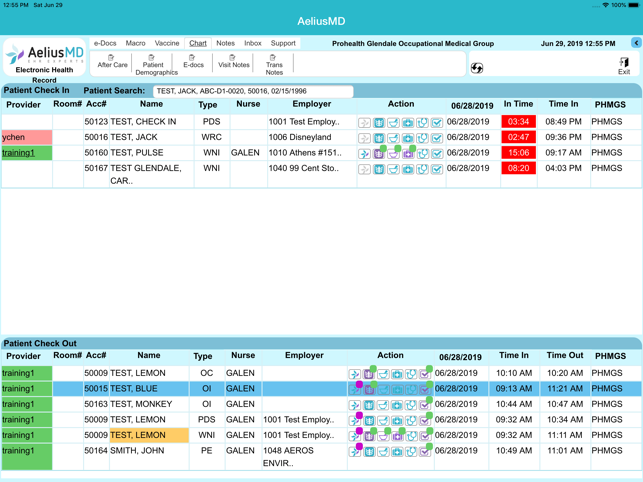Screen dimensions: 643x482
Task: Open the Patient Check Out date 06/28/2019 picker
Action: pos(460,356)
